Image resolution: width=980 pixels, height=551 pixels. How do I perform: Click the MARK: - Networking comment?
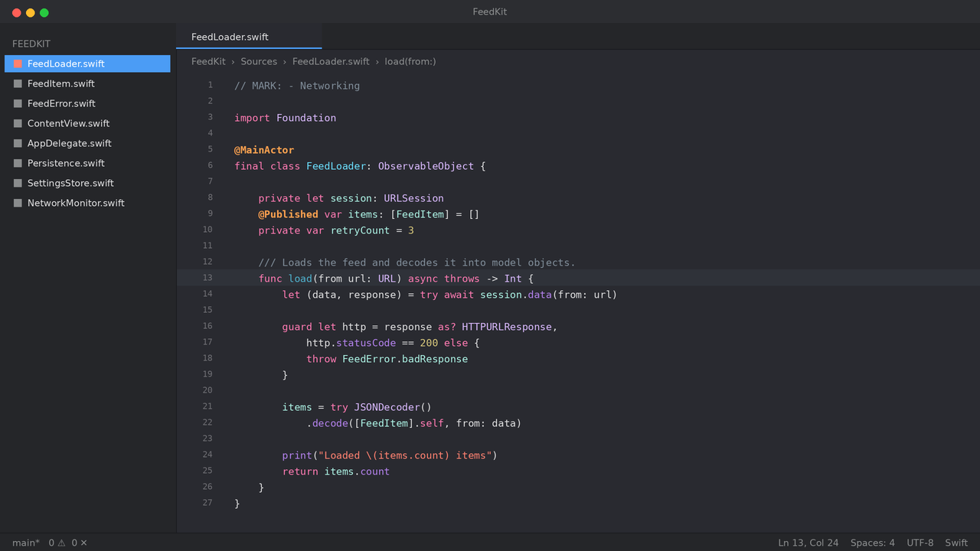(297, 86)
